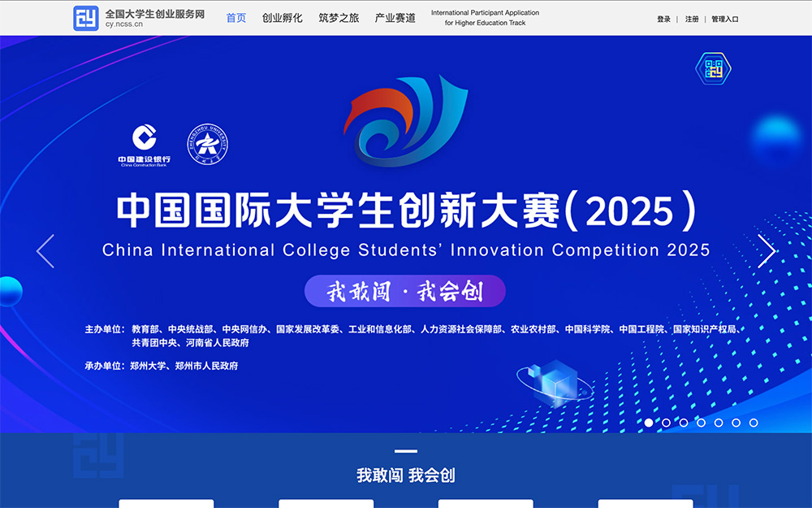Select the fifth carousel indicator dot
The width and height of the screenshot is (812, 508).
tap(719, 423)
